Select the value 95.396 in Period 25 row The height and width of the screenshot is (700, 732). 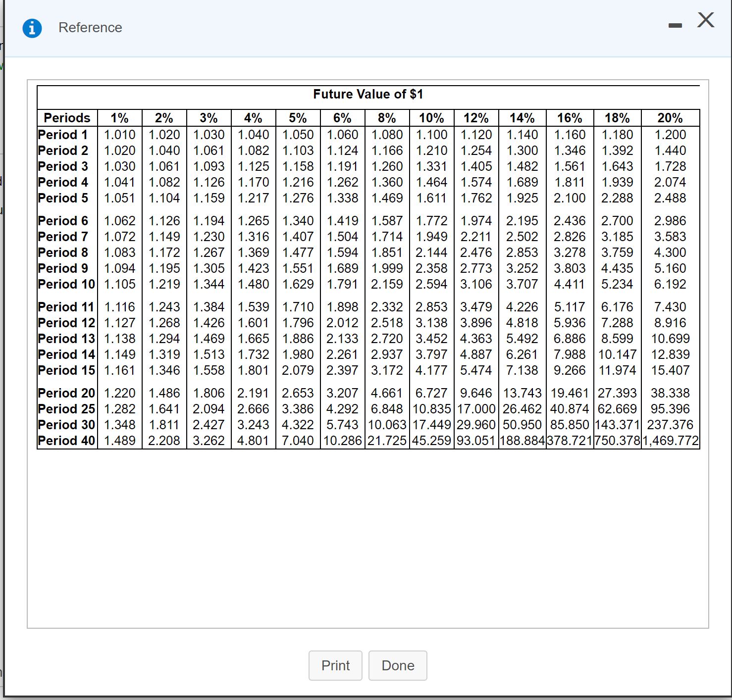pos(670,409)
